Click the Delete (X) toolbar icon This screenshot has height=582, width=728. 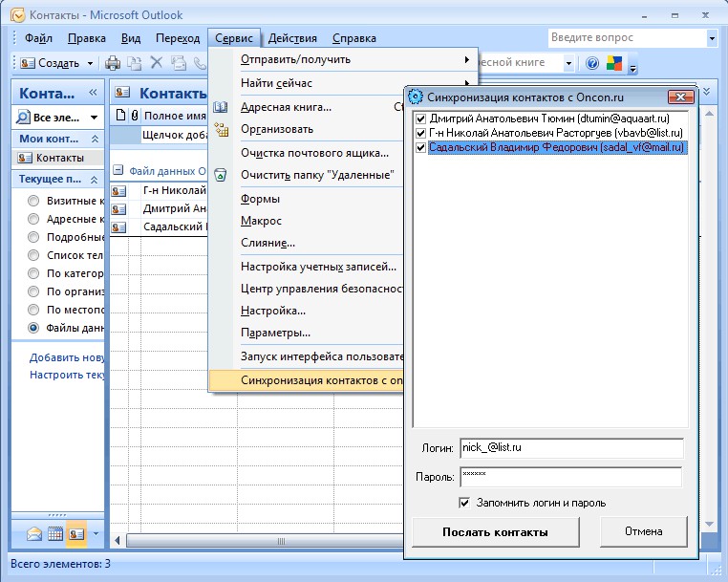point(157,63)
